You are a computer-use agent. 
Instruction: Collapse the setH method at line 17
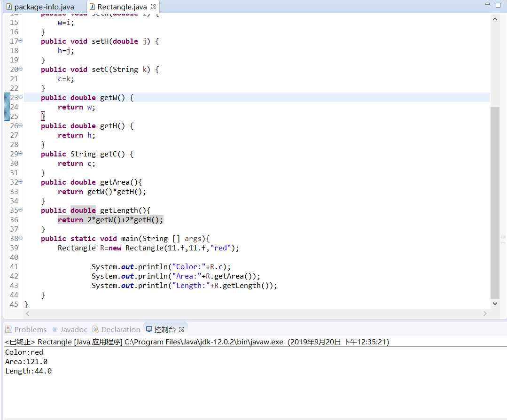click(21, 41)
